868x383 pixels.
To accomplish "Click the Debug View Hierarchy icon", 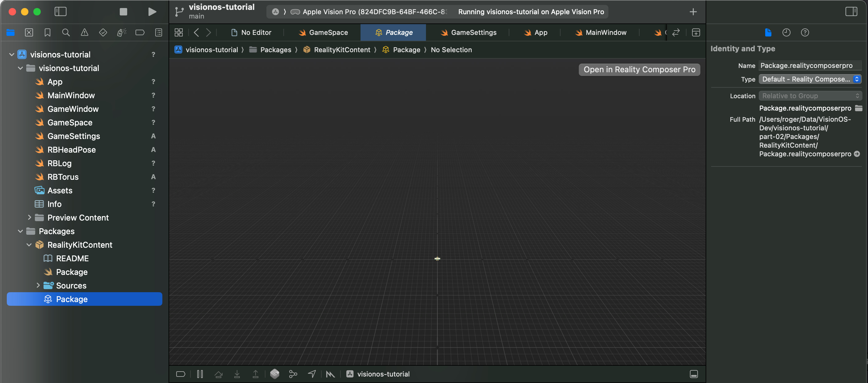I will tap(275, 374).
